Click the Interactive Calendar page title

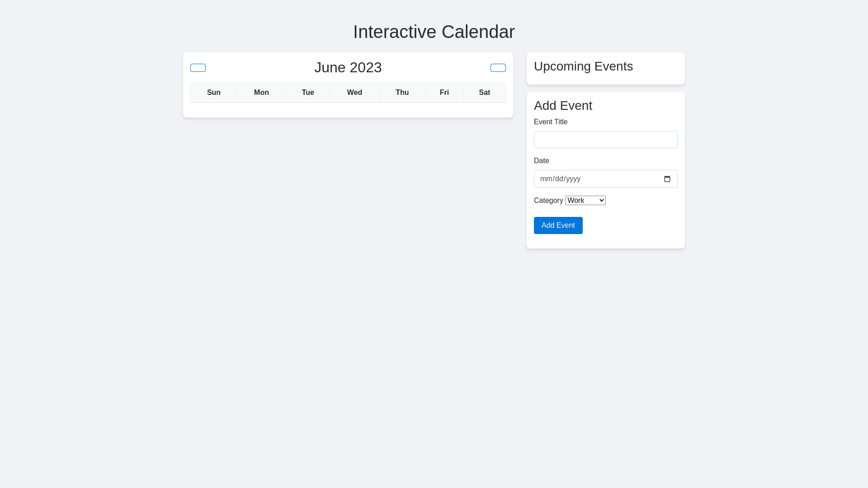point(434,32)
